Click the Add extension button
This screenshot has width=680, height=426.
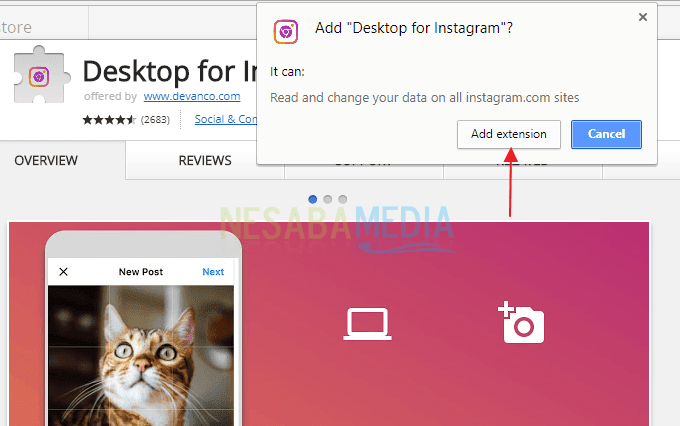tap(509, 134)
